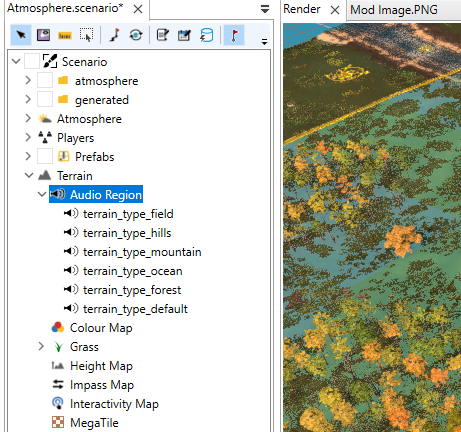
Task: Click the atmosphere folder icon
Action: [63, 81]
